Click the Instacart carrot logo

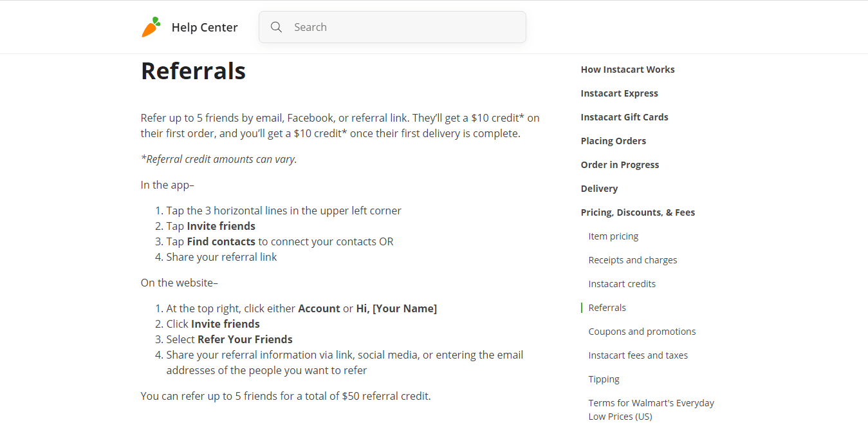pyautogui.click(x=151, y=27)
